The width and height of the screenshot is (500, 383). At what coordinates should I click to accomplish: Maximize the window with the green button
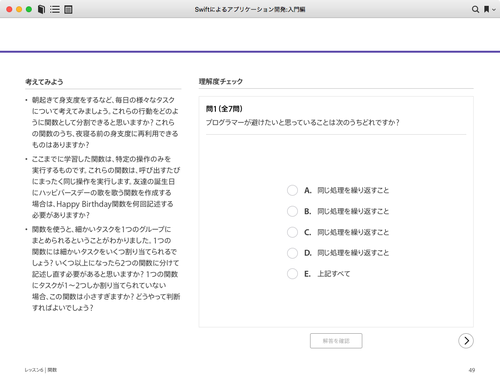pos(29,9)
